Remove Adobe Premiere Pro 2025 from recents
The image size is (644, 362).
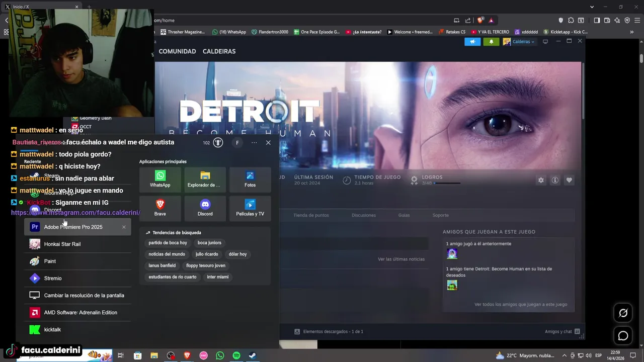[x=124, y=227]
